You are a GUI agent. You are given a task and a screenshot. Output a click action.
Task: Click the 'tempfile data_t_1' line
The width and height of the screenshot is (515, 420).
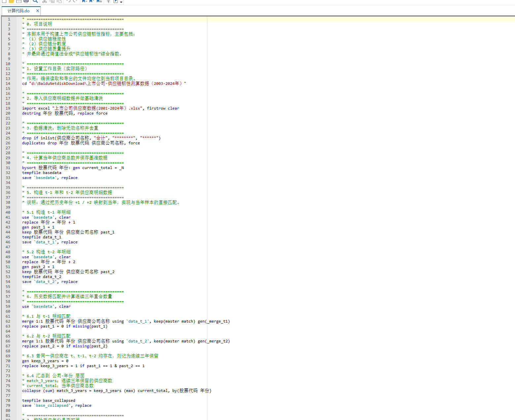42,237
